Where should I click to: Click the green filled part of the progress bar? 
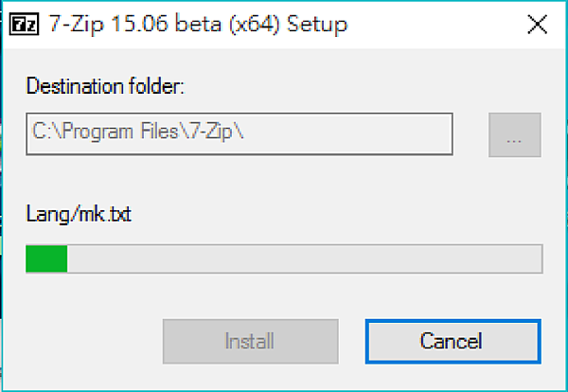(x=46, y=258)
